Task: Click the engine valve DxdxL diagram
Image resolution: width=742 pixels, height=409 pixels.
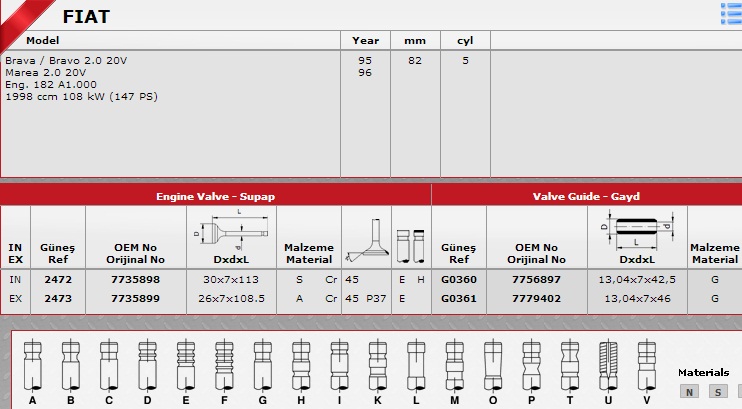Action: (229, 231)
